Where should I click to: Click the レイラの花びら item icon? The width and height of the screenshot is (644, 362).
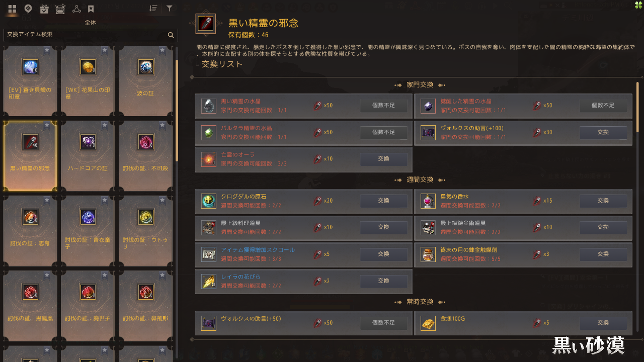point(209,282)
